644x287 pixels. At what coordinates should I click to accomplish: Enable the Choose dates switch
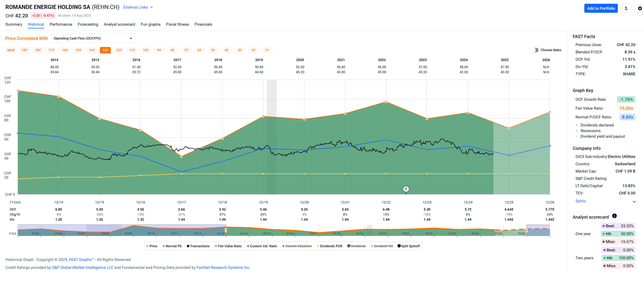point(534,50)
